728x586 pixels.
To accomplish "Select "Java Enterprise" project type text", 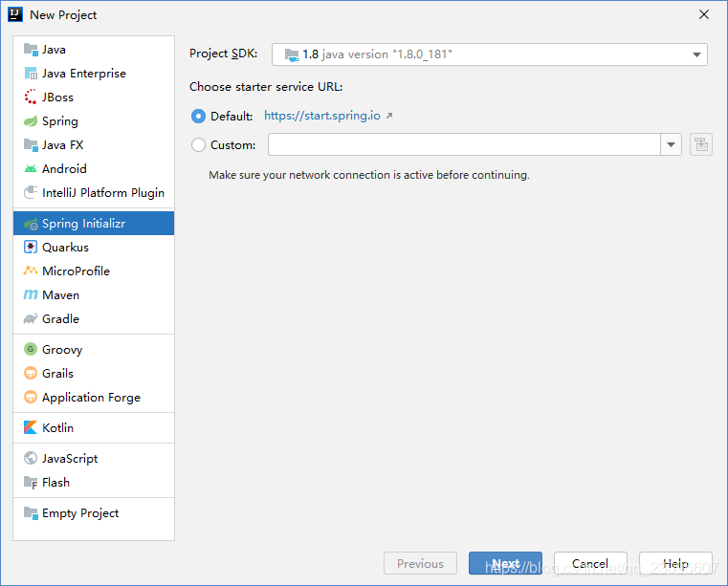I will tap(84, 74).
